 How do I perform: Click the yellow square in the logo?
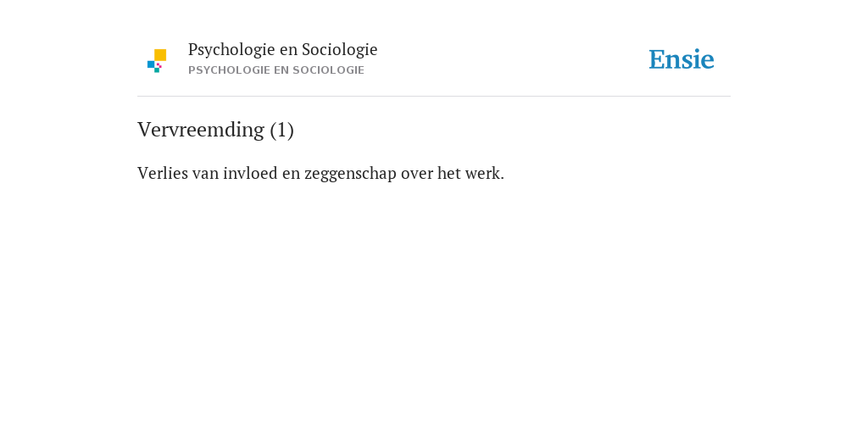160,55
